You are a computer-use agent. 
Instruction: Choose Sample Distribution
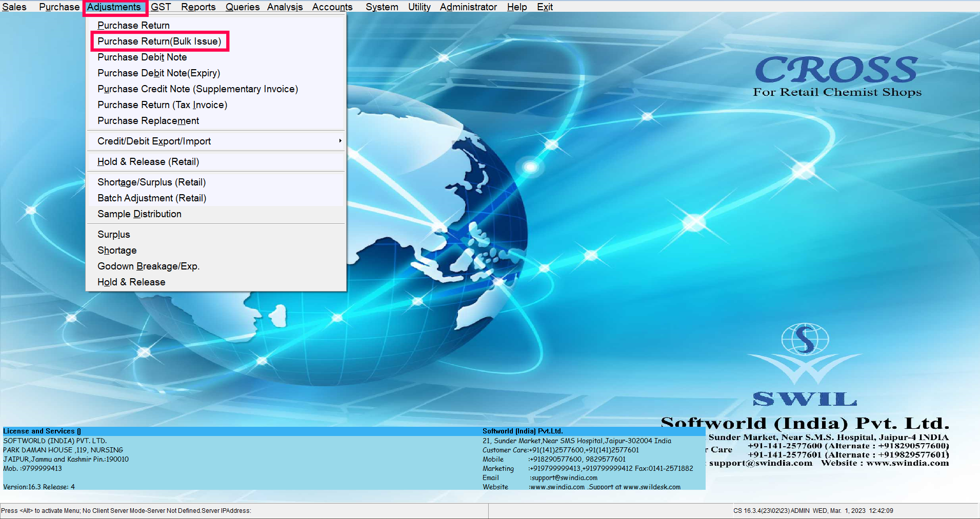pos(215,214)
